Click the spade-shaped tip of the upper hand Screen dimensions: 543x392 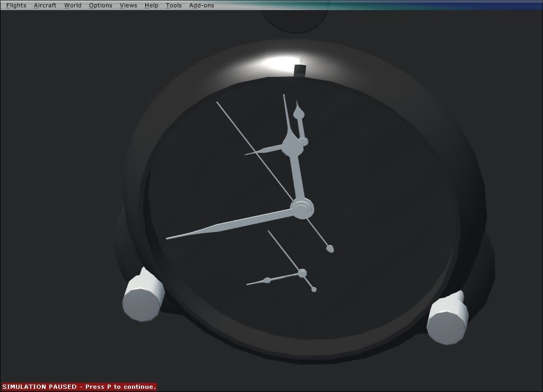pyautogui.click(x=299, y=111)
